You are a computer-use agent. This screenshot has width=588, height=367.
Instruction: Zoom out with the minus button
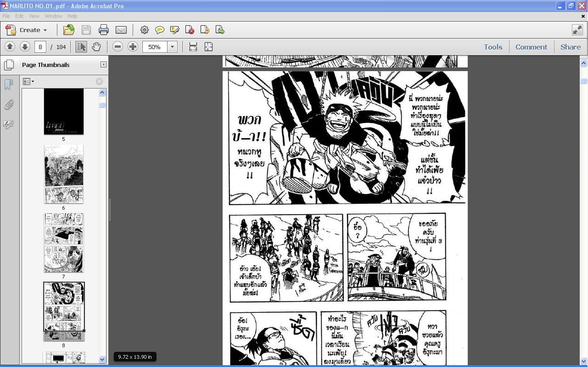click(118, 47)
